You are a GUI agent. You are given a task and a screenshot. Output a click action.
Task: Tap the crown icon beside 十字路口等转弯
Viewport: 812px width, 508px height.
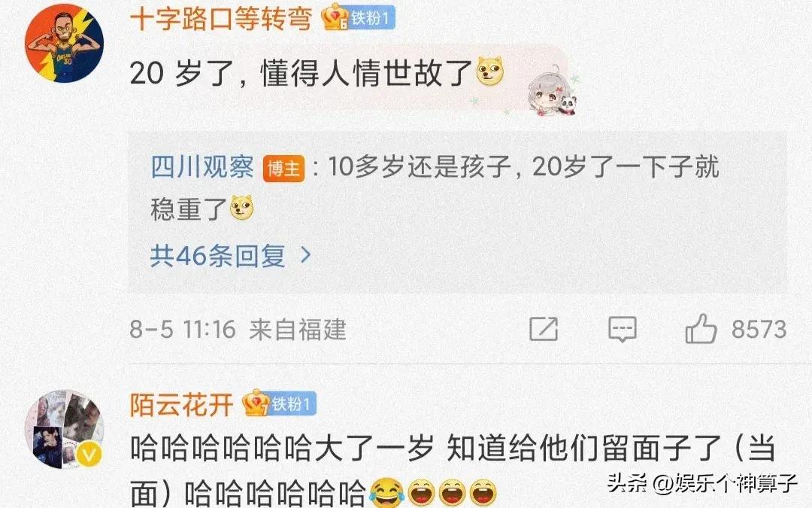point(335,17)
